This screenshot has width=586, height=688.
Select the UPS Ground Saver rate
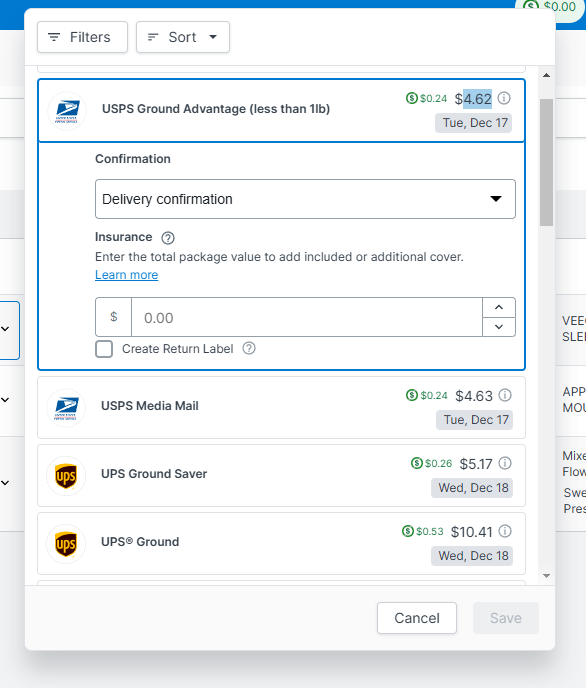click(x=282, y=476)
